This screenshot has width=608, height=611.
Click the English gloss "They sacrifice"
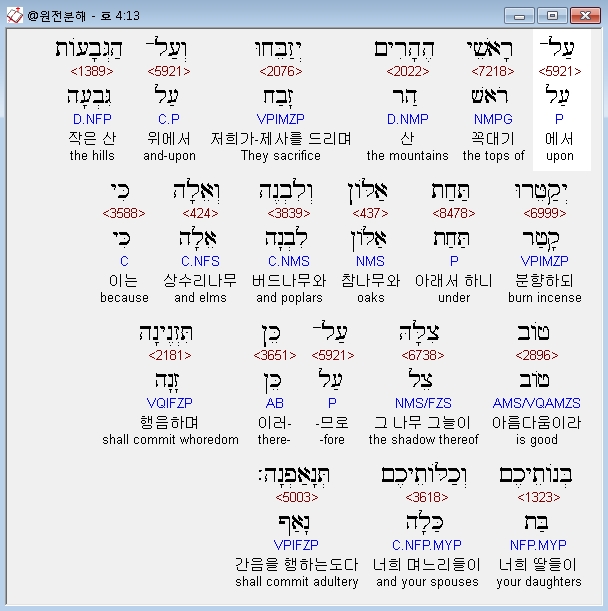point(281,155)
